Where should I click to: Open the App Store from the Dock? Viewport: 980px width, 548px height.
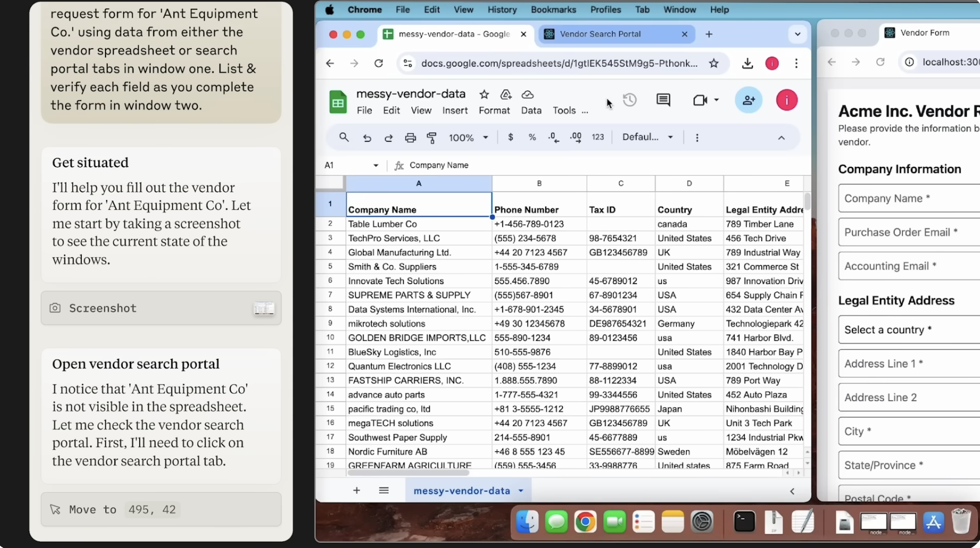933,521
